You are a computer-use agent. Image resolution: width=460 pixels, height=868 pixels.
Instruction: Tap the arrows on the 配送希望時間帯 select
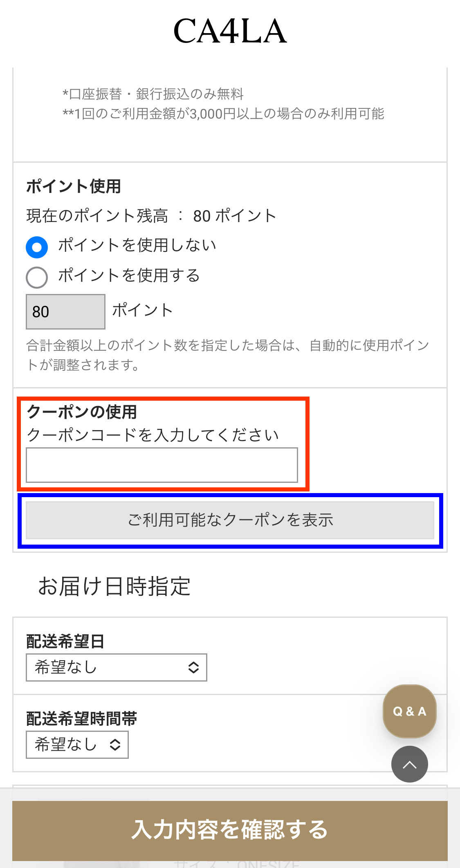pos(115,745)
